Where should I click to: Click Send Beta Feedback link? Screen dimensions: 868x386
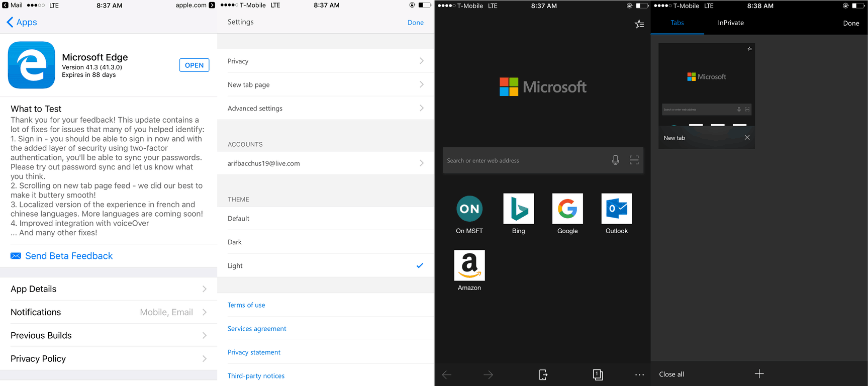(x=69, y=256)
